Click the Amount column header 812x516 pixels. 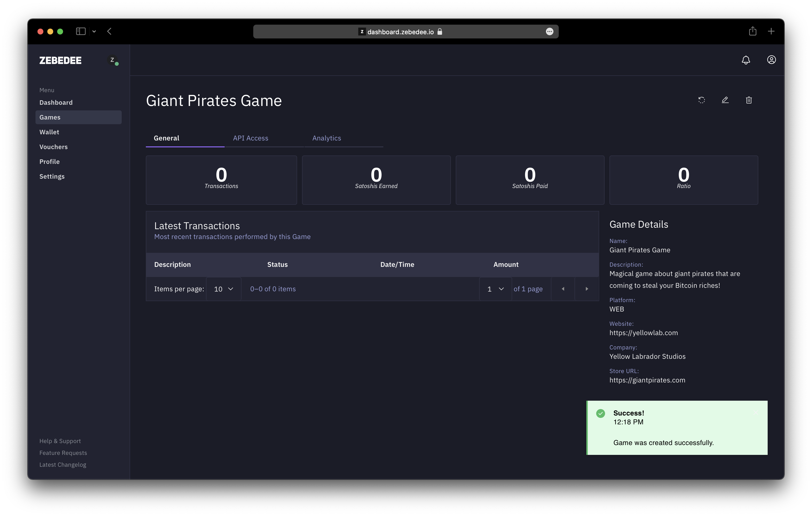pos(506,264)
